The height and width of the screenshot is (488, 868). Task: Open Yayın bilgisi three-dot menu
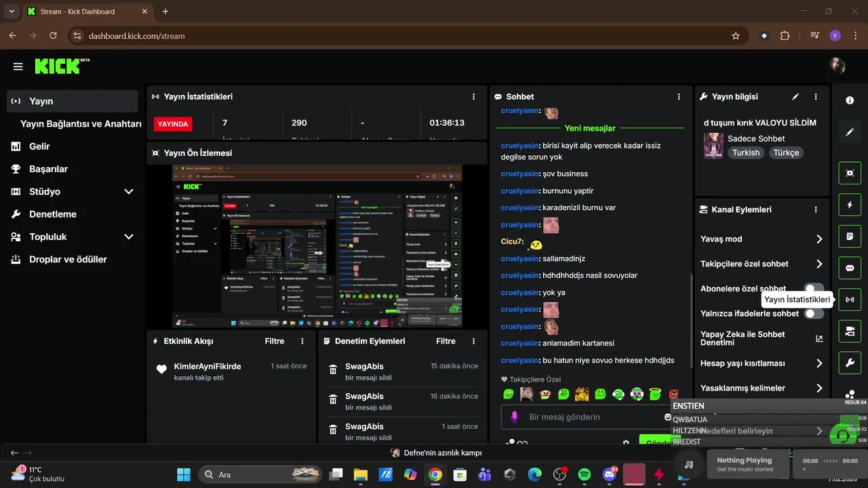816,97
